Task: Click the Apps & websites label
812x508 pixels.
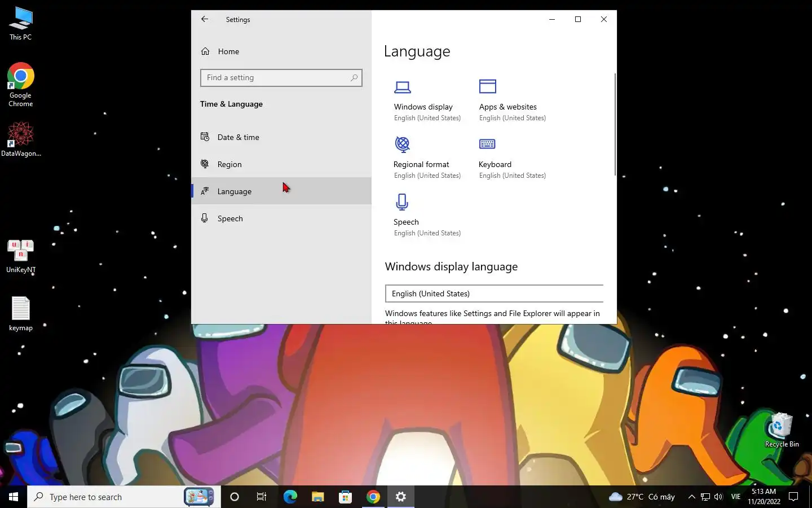Action: tap(507, 107)
